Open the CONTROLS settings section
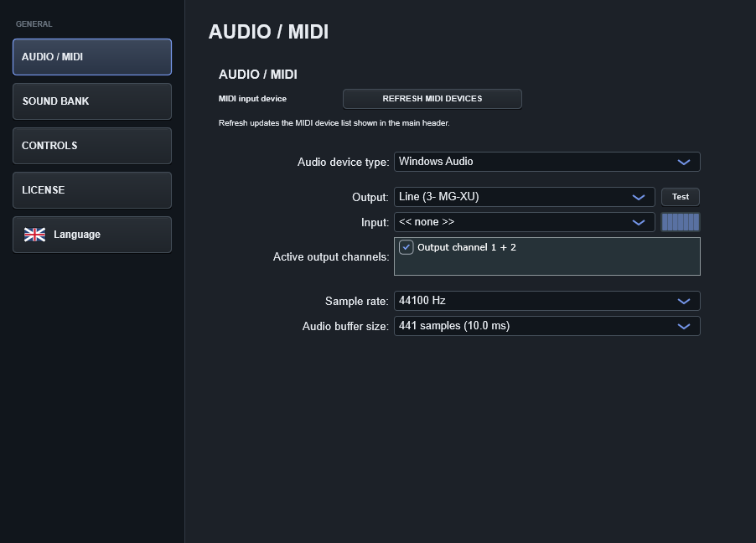This screenshot has height=543, width=756. tap(92, 146)
